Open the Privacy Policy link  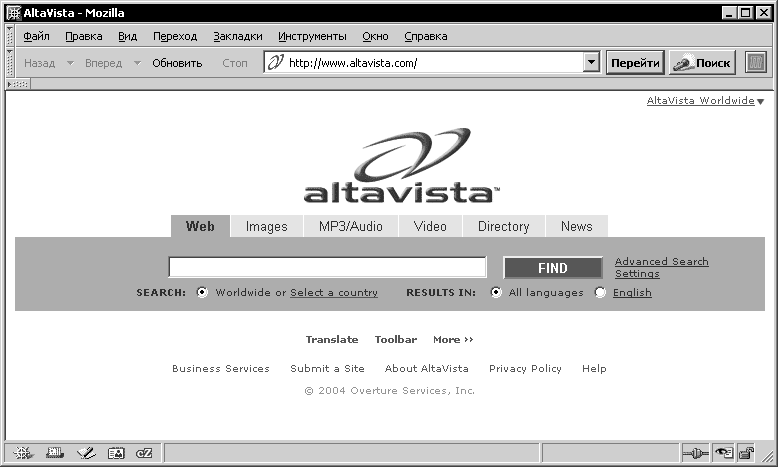[x=525, y=368]
